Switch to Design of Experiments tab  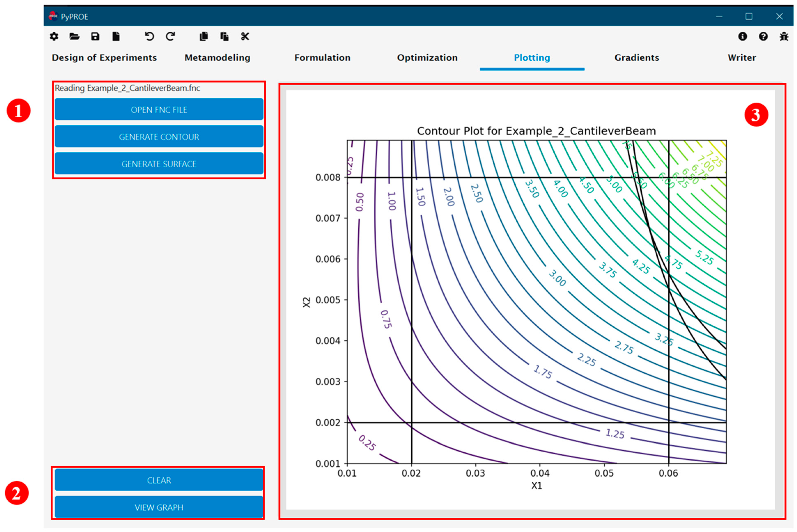104,58
